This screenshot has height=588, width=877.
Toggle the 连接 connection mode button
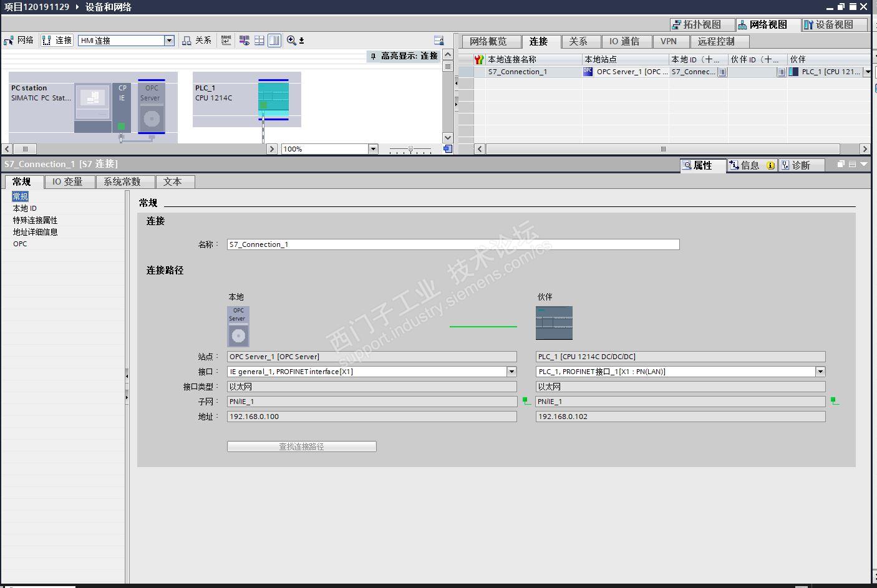[57, 41]
